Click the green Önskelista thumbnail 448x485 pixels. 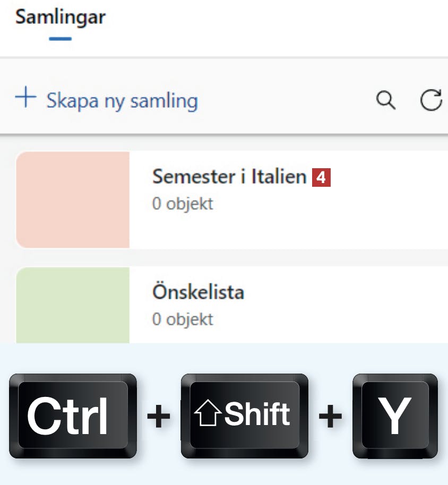(x=73, y=306)
